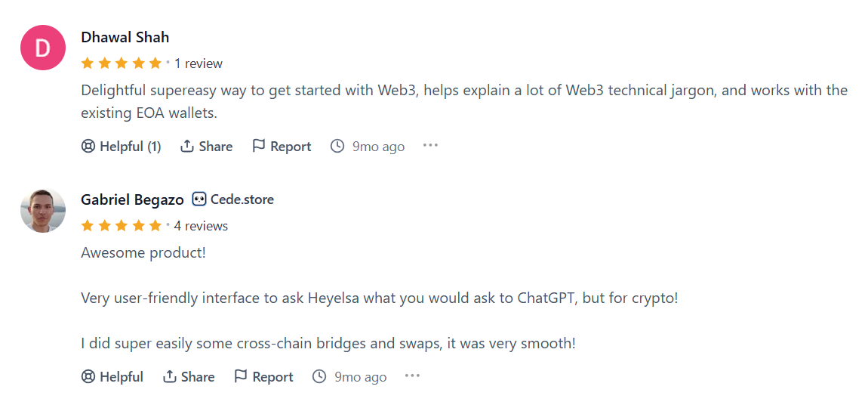Report Dhawal Shah's review
This screenshot has width=868, height=408.
pyautogui.click(x=281, y=147)
